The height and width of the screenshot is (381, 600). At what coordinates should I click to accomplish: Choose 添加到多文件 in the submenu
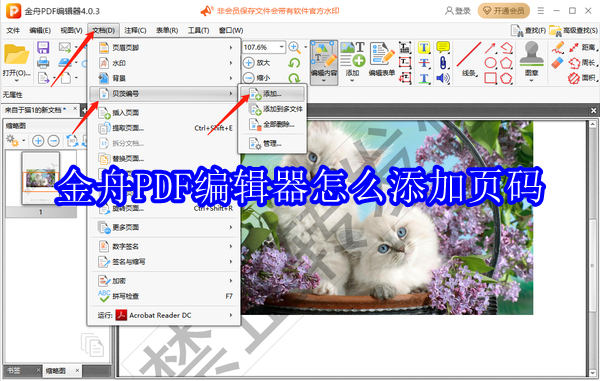point(272,109)
